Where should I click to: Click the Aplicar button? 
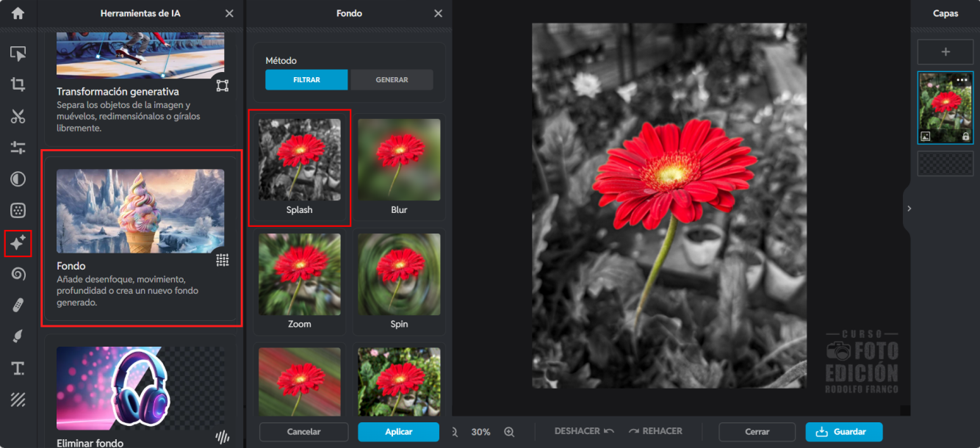click(398, 432)
